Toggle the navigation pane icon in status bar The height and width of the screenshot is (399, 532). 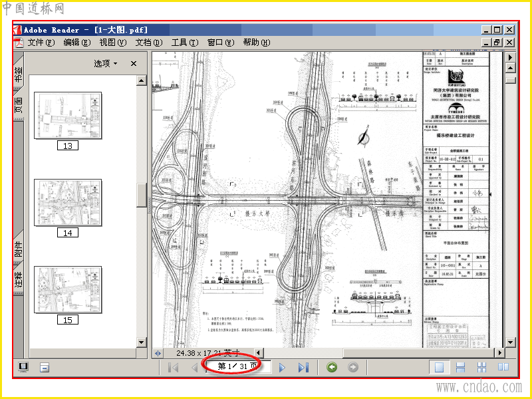tap(23, 367)
